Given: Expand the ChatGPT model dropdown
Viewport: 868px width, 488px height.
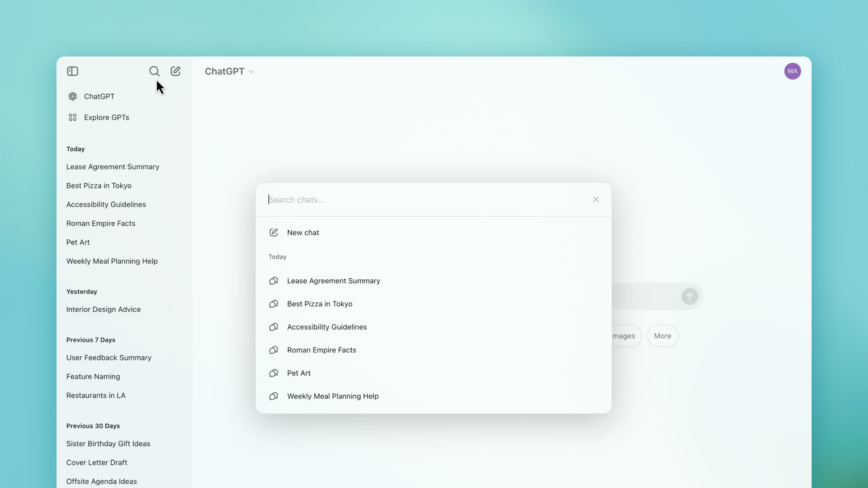Looking at the screenshot, I should click(x=230, y=71).
